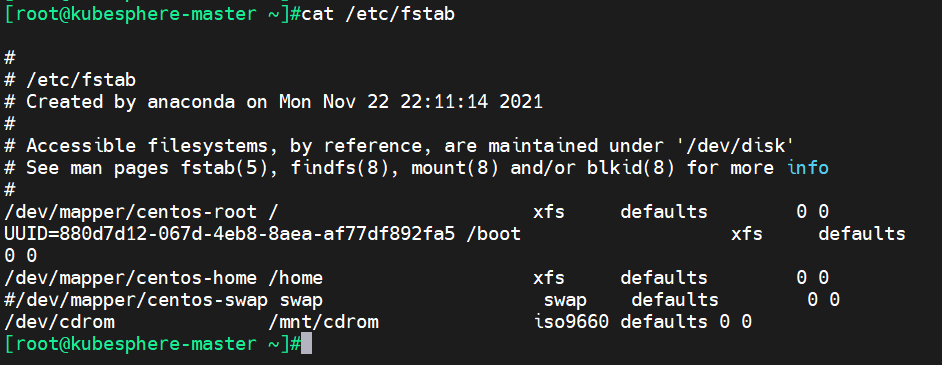Click the 'swap' filesystem type column value
The width and height of the screenshot is (942, 365).
pos(565,300)
